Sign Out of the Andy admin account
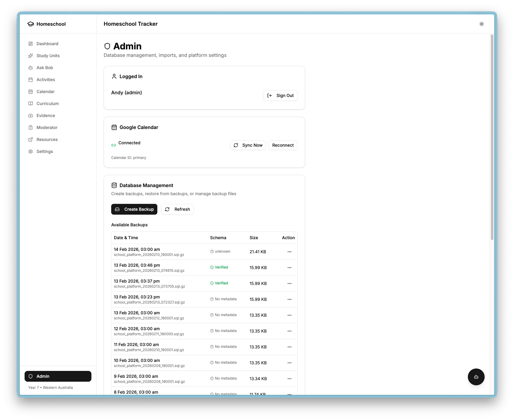Viewport: 514px width, 420px height. [x=280, y=95]
